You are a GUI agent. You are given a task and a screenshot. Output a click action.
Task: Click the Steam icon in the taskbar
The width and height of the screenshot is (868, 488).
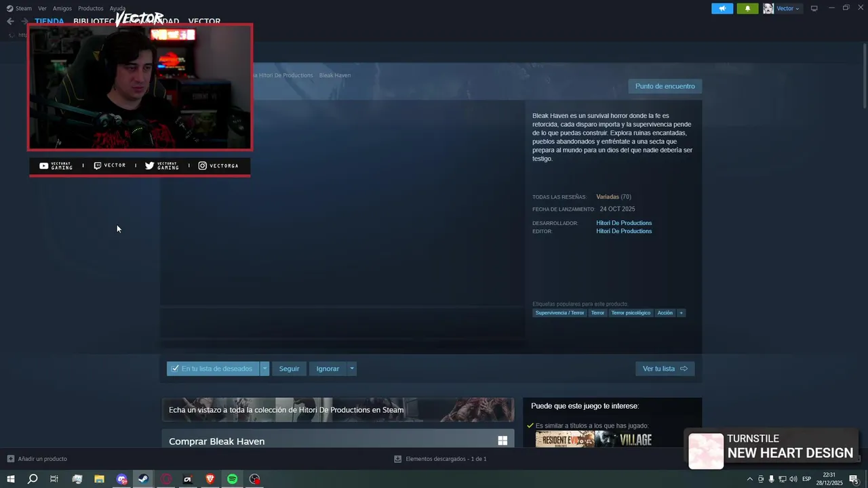tap(143, 479)
